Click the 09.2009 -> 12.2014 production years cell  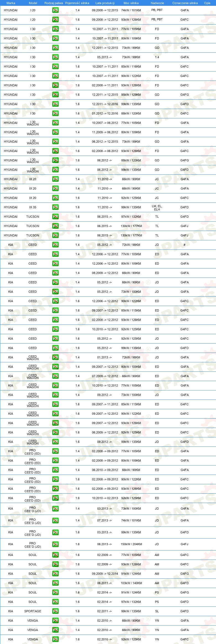click(x=105, y=574)
